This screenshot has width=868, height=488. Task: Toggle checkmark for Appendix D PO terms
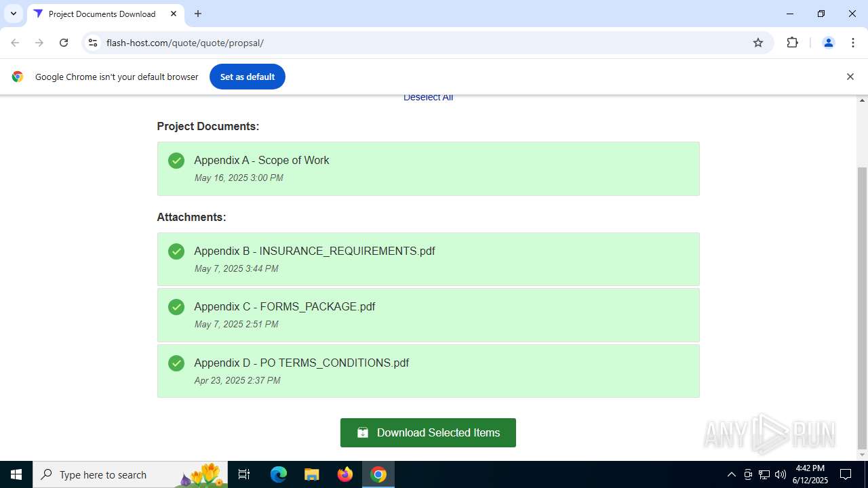(x=176, y=363)
